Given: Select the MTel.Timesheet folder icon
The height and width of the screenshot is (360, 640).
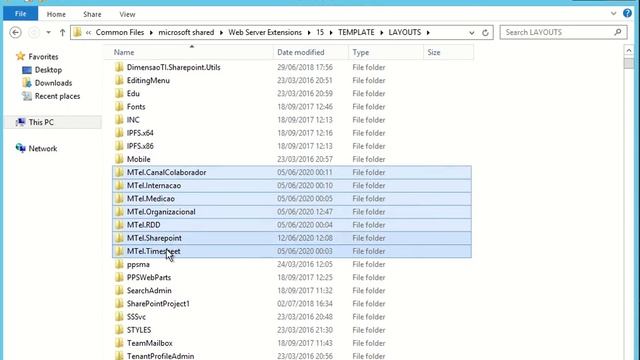Looking at the screenshot, I should (119, 251).
